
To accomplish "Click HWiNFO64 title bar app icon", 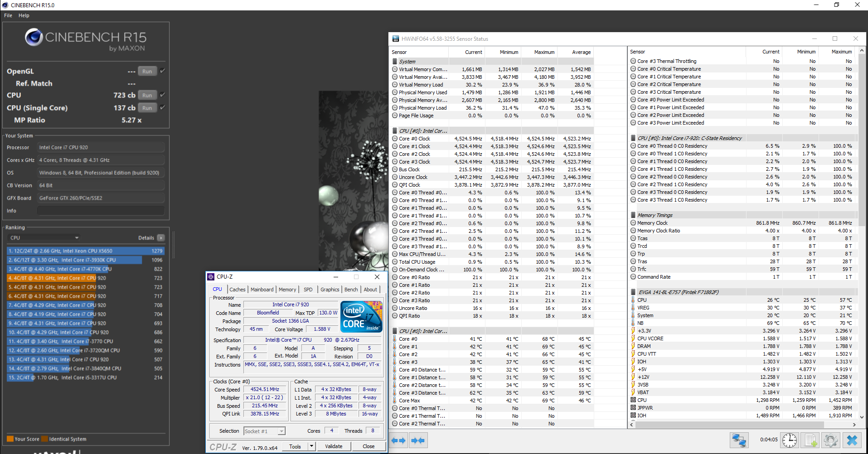I will click(x=396, y=39).
